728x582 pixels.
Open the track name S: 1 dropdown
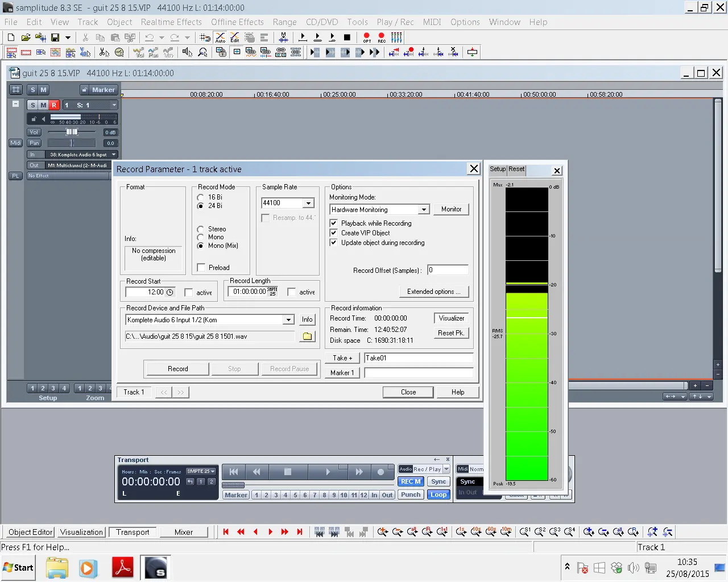(114, 105)
